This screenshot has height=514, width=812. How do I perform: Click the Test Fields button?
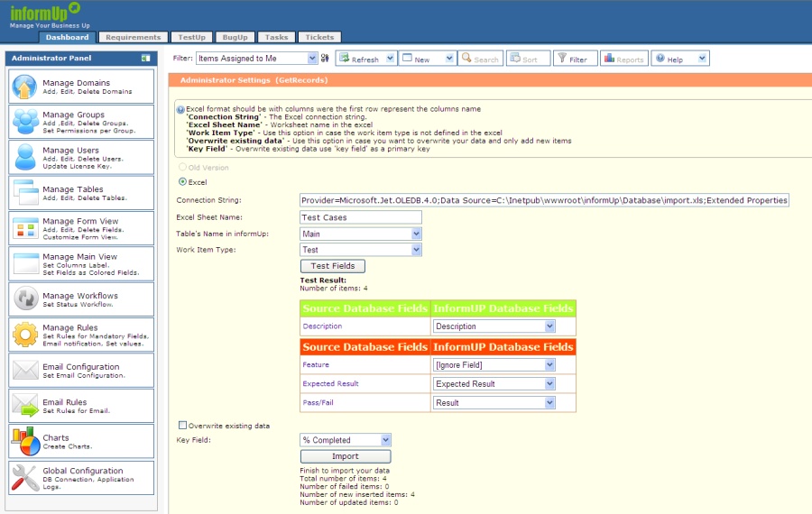click(332, 266)
